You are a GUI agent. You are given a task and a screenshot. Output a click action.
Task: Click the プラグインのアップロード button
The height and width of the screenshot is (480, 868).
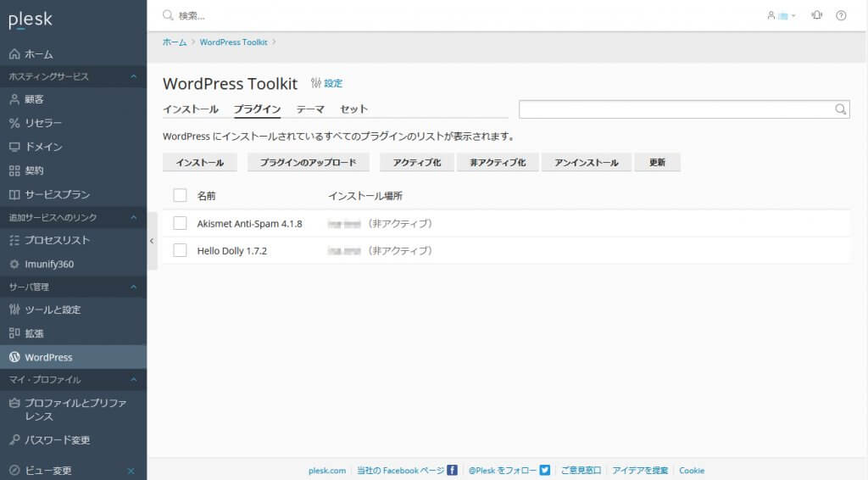click(309, 162)
